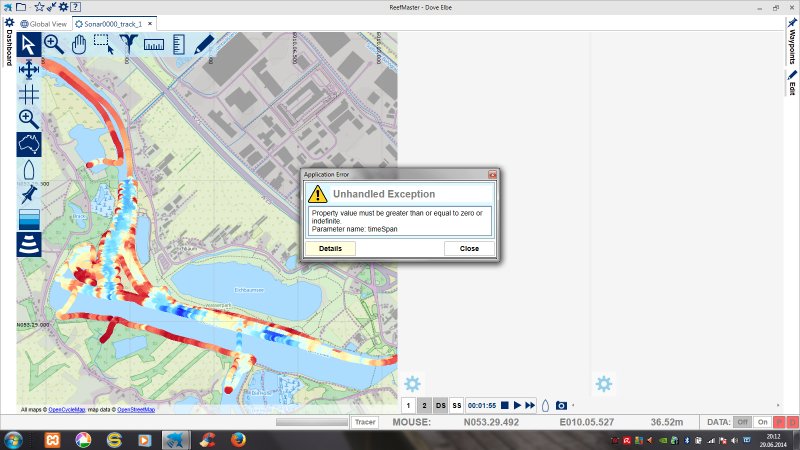Click Details in the error dialog
Viewport: 800px width, 450px height.
coord(330,248)
